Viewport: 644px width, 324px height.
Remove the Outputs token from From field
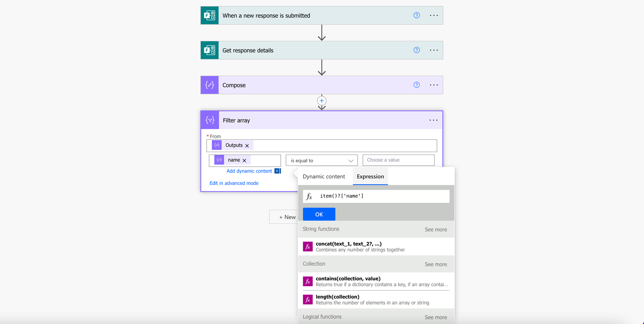click(247, 146)
